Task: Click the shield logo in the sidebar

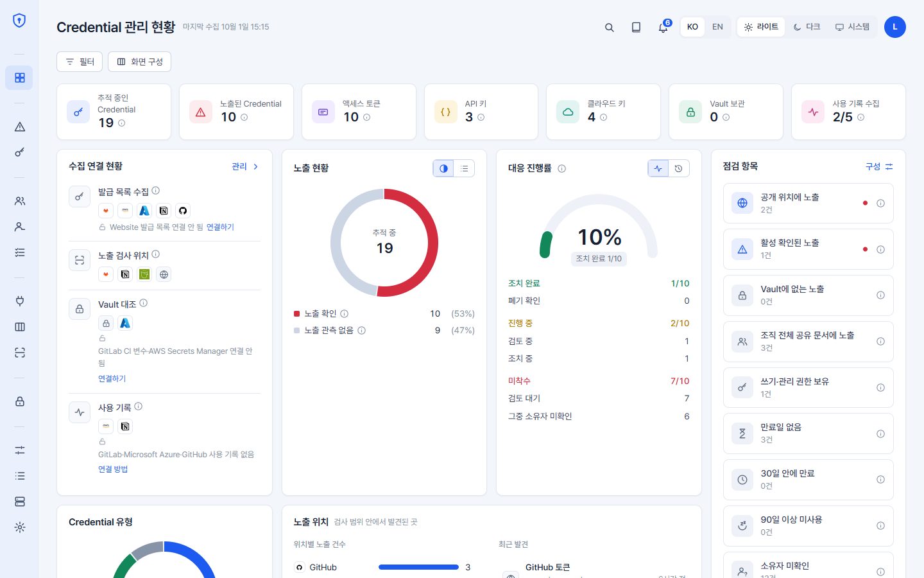Action: (19, 21)
